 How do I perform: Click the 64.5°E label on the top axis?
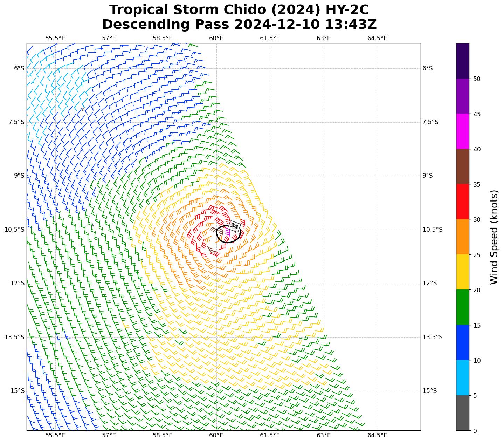377,38
